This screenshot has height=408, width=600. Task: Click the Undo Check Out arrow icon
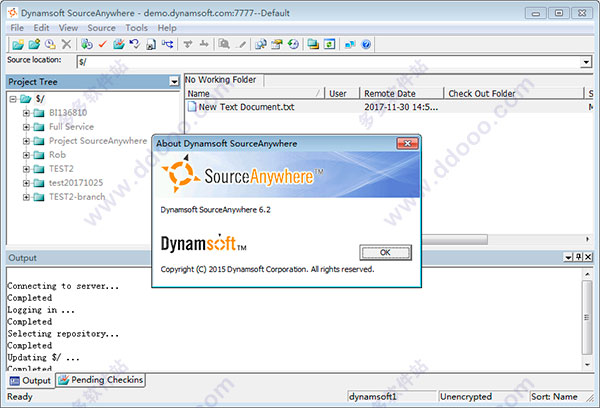click(135, 44)
